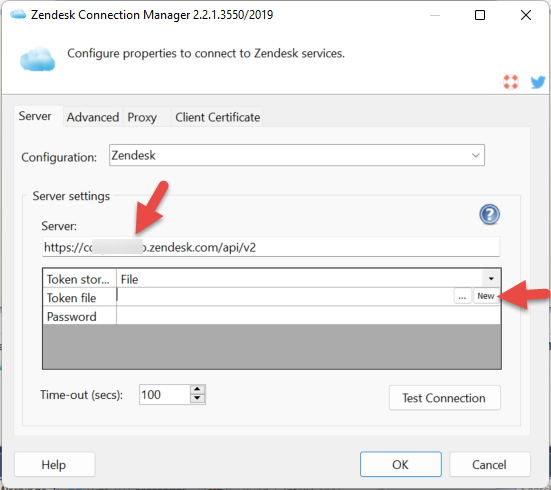The height and width of the screenshot is (490, 551).
Task: Click the Server URL field
Action: pos(271,247)
